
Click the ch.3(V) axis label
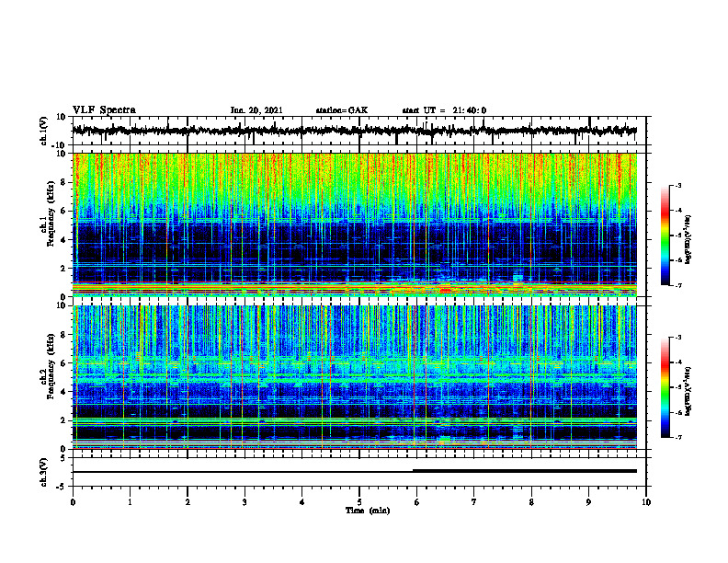[44, 472]
